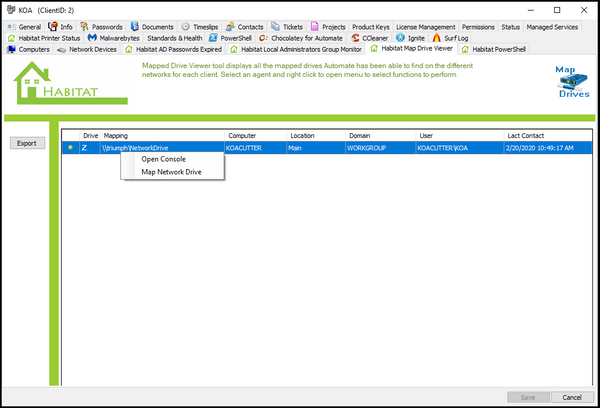Sort by the Location column header
Image resolution: width=600 pixels, height=408 pixels.
[316, 135]
